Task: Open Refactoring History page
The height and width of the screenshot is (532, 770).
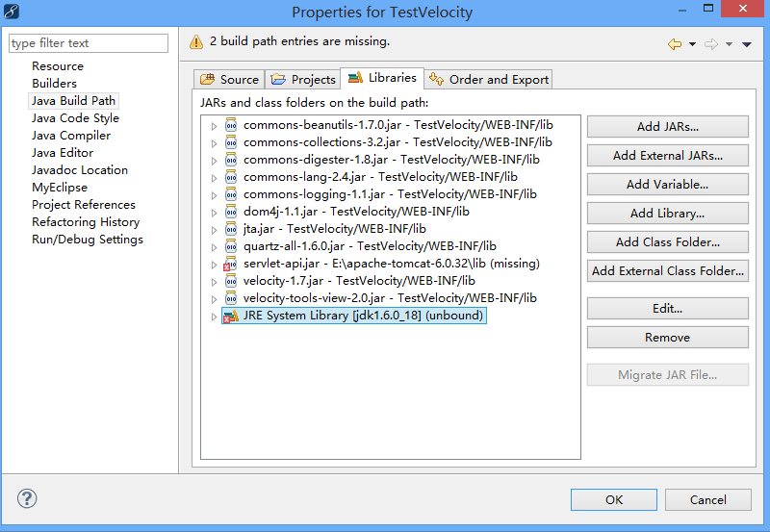Action: (x=86, y=222)
